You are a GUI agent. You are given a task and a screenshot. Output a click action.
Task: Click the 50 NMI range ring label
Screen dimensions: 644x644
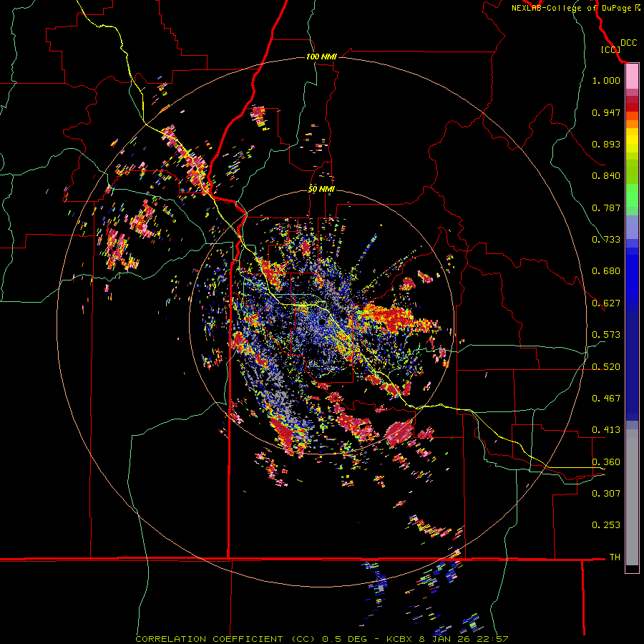coord(321,190)
